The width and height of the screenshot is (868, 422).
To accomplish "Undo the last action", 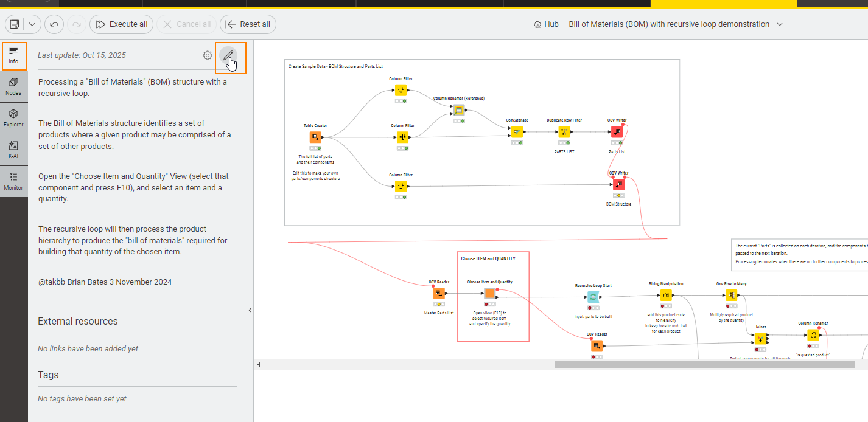I will coord(54,24).
